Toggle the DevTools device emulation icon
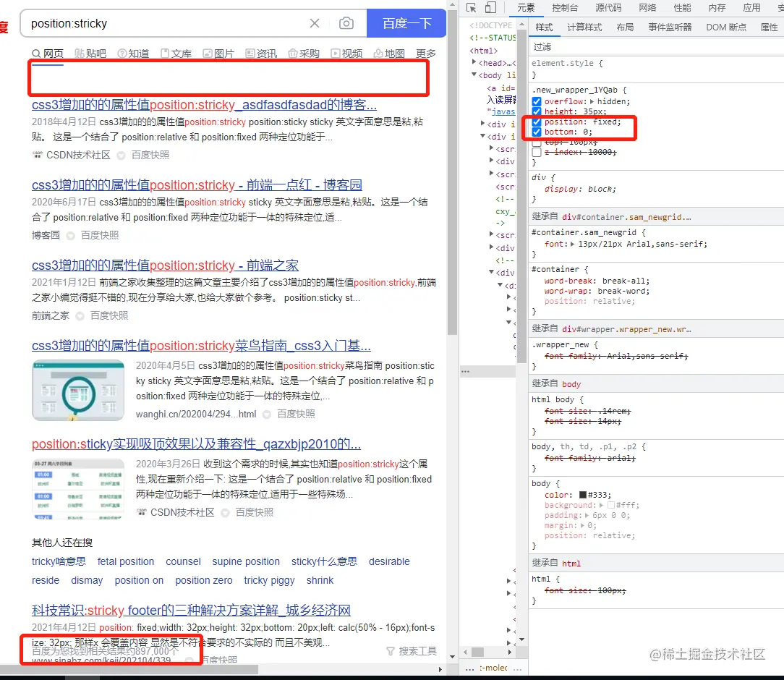Screen dimensions: 784x680 click(490, 7)
